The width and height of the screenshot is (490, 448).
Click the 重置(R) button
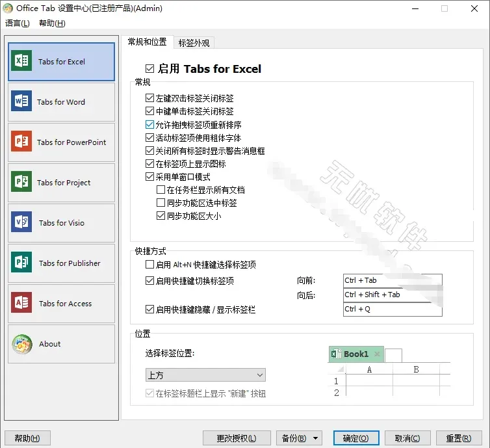pyautogui.click(x=459, y=438)
